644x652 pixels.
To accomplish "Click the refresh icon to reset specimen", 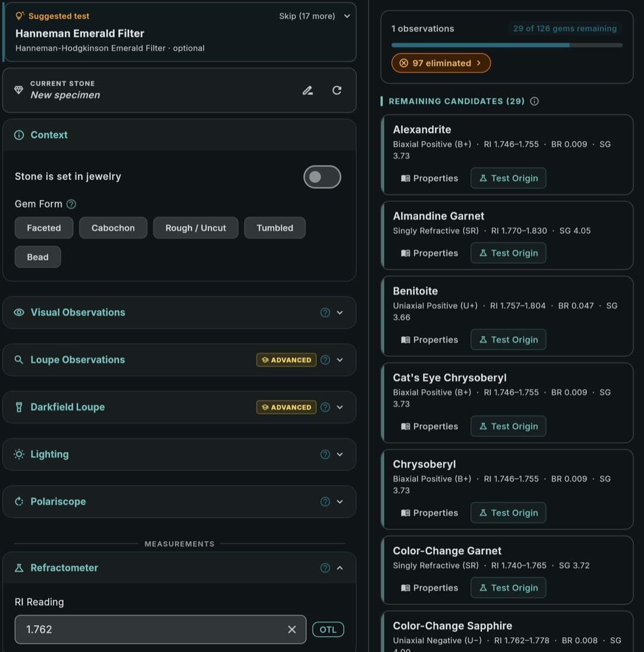I will click(337, 90).
